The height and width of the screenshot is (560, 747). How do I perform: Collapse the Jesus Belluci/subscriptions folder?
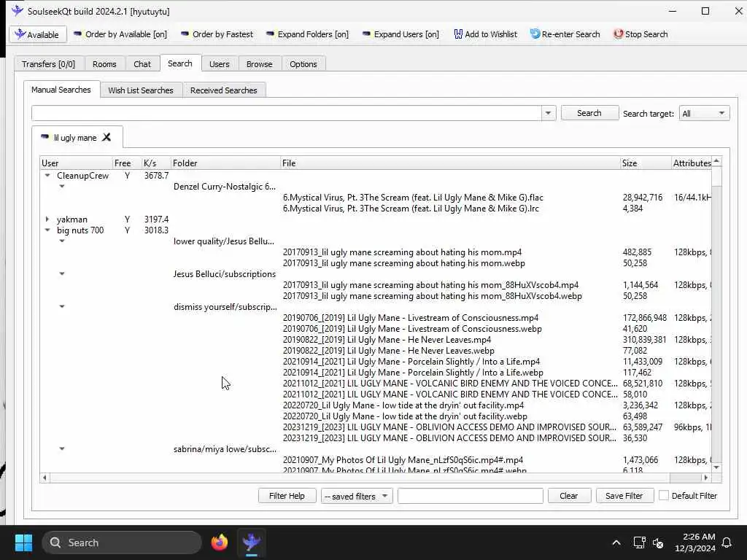pyautogui.click(x=62, y=274)
